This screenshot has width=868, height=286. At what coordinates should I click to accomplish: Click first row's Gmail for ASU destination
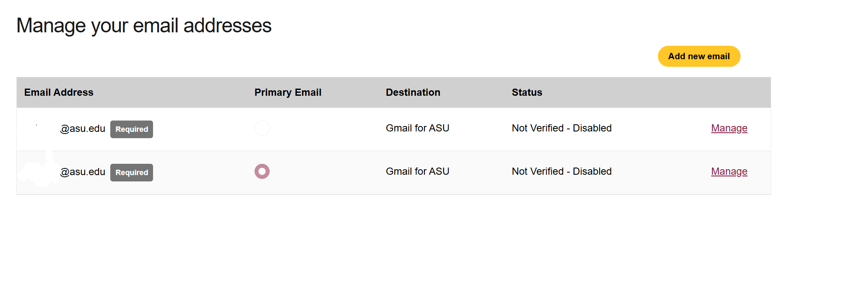tap(417, 128)
